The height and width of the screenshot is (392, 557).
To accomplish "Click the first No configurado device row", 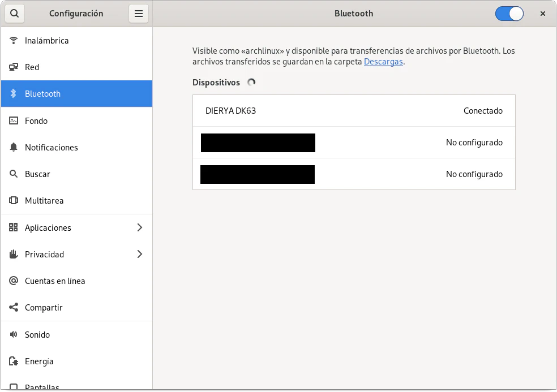I will (354, 143).
